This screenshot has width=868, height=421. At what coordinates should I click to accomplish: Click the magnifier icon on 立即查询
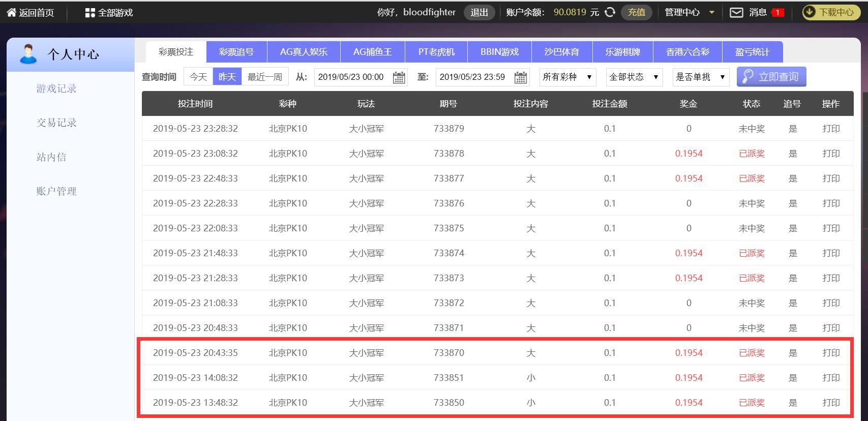[748, 77]
